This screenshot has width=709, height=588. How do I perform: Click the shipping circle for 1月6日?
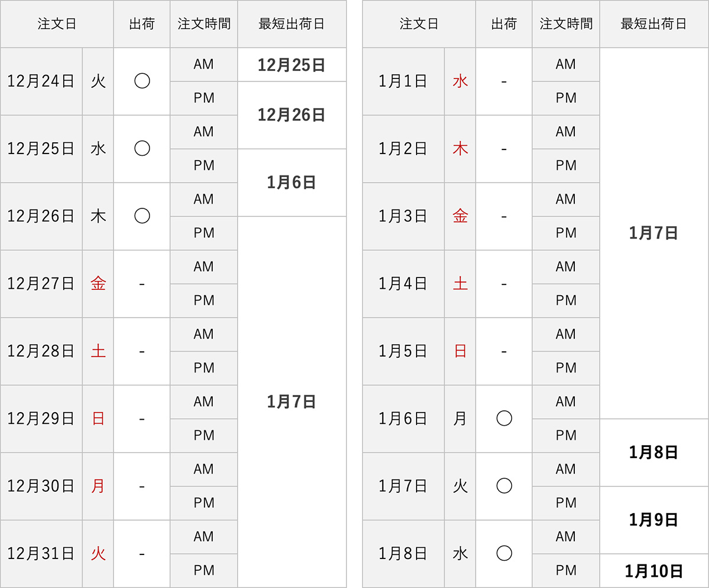pos(503,419)
